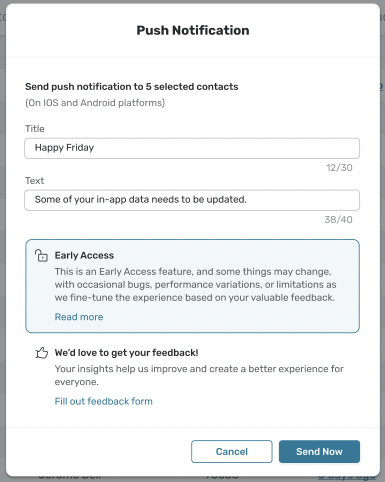Click the 'On iOS and Android platforms' note
The height and width of the screenshot is (482, 385).
pyautogui.click(x=95, y=103)
